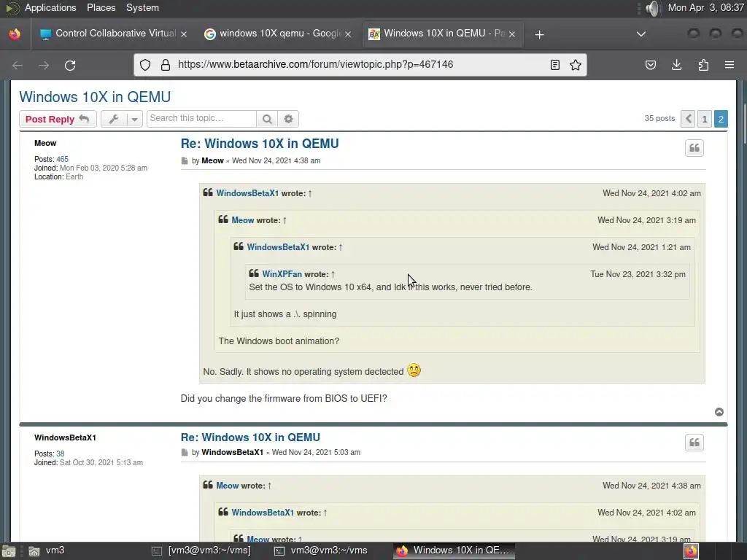Click the 'by Meow' author name
Screen dimensions: 747x560
[x=212, y=161]
